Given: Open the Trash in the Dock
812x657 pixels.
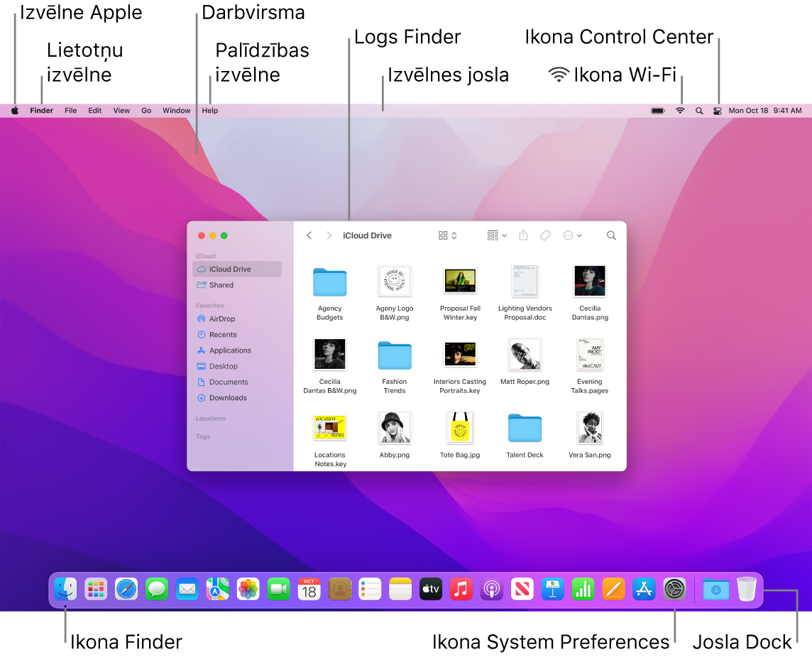Looking at the screenshot, I should [x=747, y=589].
